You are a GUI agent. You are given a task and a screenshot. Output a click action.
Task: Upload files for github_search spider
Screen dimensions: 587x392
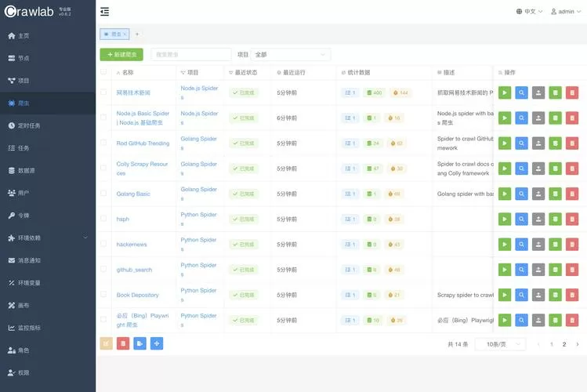538,270
